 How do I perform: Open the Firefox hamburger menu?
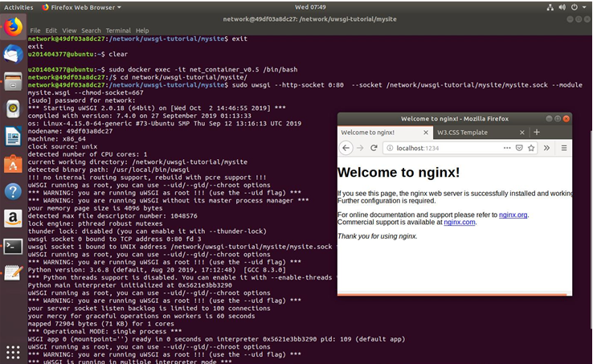[x=564, y=148]
